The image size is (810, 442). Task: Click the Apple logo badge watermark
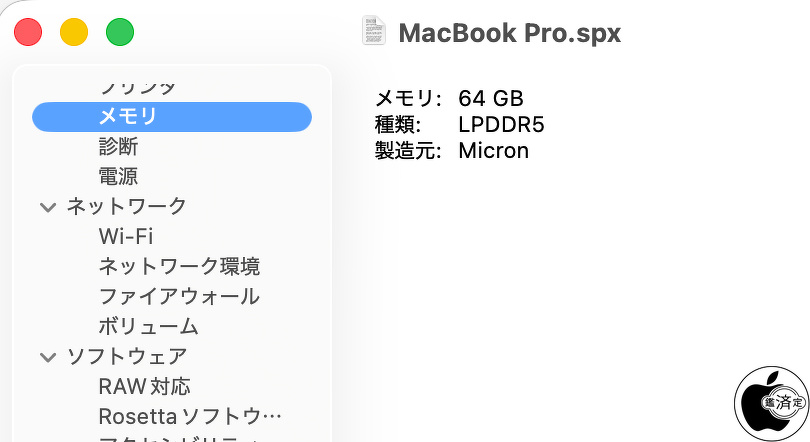771,404
